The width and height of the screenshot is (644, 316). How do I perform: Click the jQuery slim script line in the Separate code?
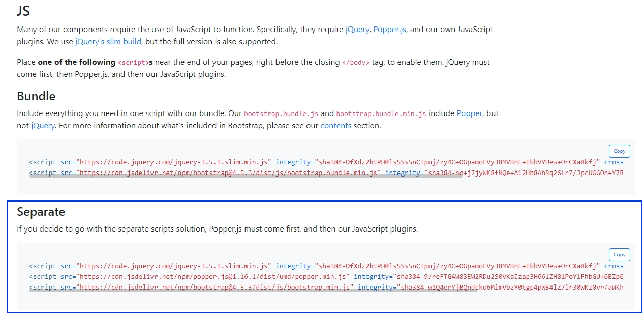coord(326,266)
